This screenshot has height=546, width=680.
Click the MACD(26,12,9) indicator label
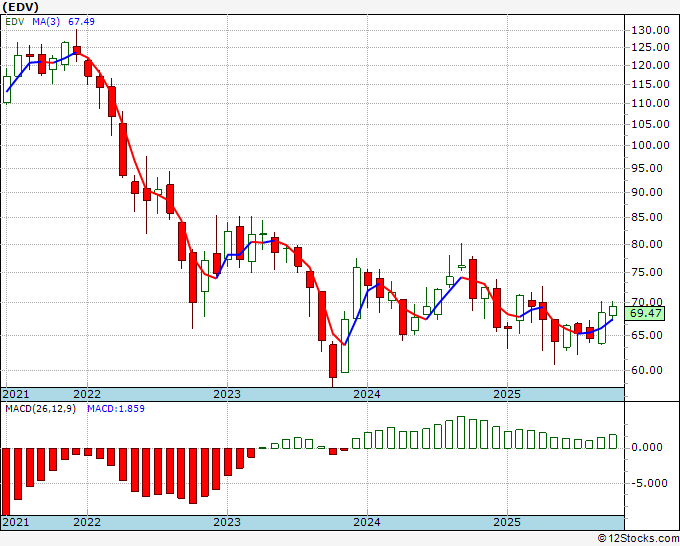(x=40, y=409)
